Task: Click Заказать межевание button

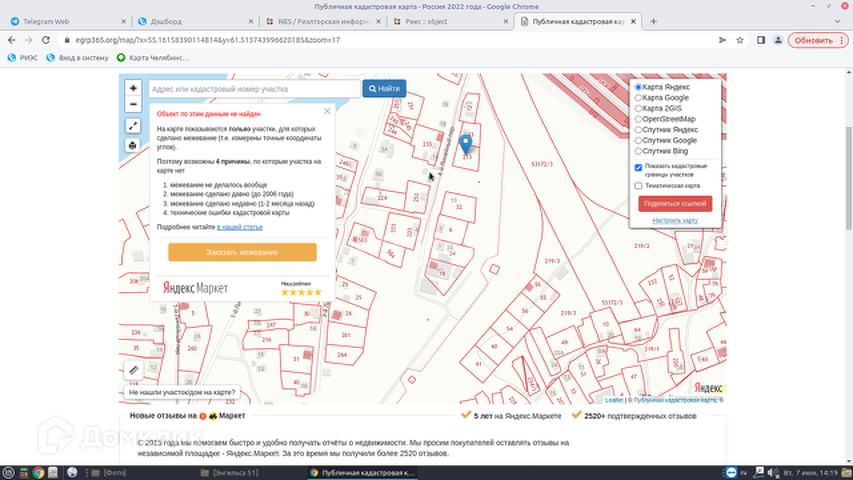Action: tap(242, 252)
